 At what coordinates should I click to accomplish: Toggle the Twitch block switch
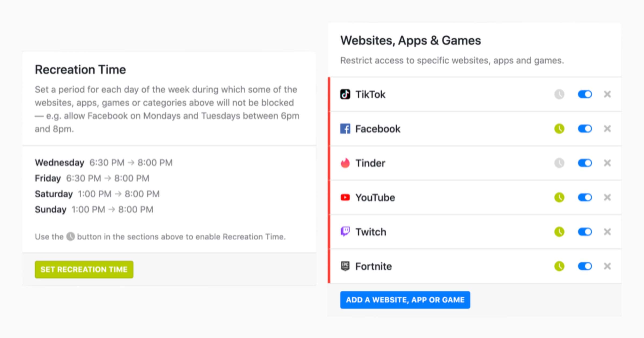[585, 232]
